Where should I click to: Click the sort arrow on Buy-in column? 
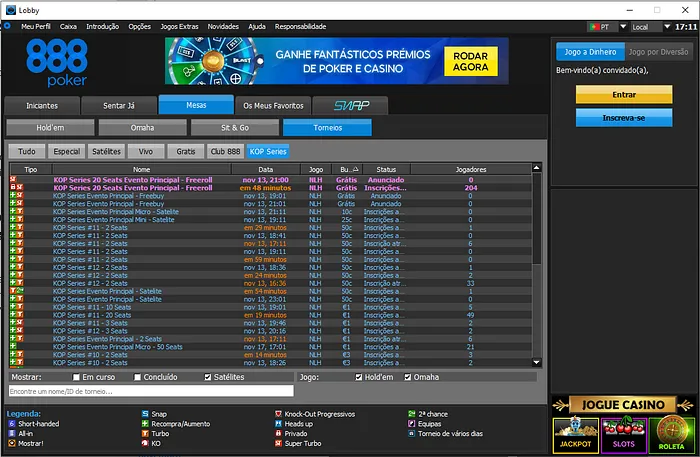pyautogui.click(x=355, y=170)
